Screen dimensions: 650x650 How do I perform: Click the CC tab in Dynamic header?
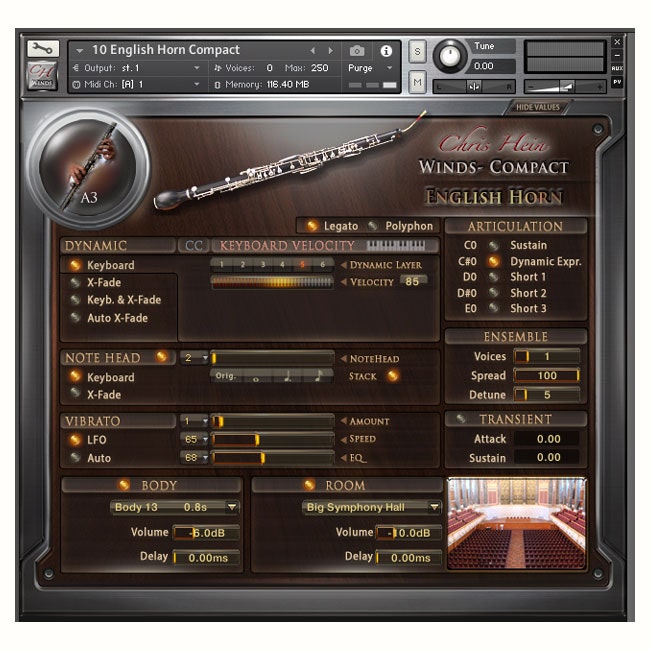[194, 246]
